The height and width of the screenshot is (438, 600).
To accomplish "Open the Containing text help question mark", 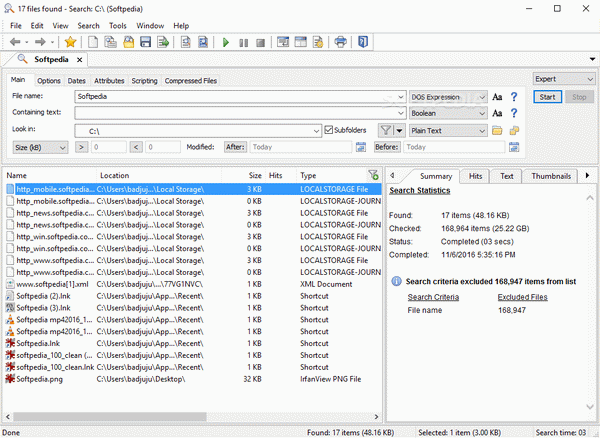I will tap(514, 113).
